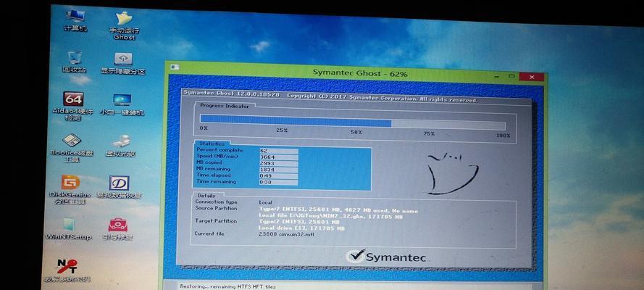Viewport: 644px width, 290px height.
Task: Open the blue D data recovery icon
Action: [119, 184]
